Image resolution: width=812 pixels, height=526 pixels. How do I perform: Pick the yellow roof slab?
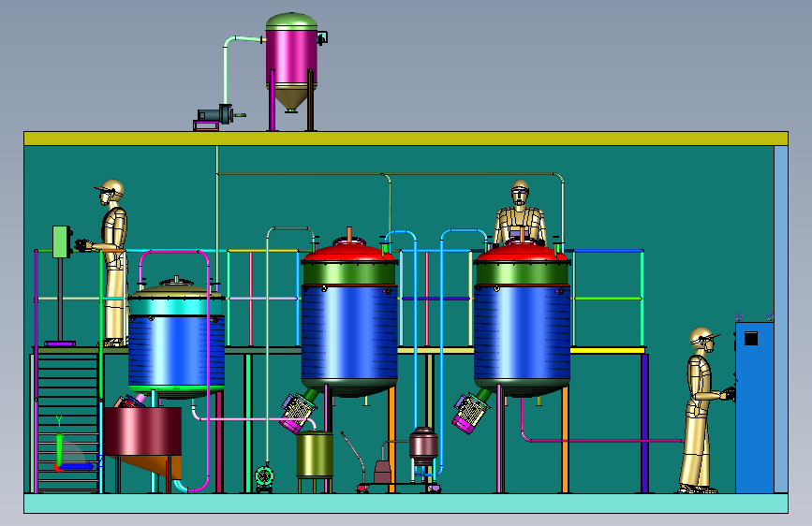coord(406,139)
